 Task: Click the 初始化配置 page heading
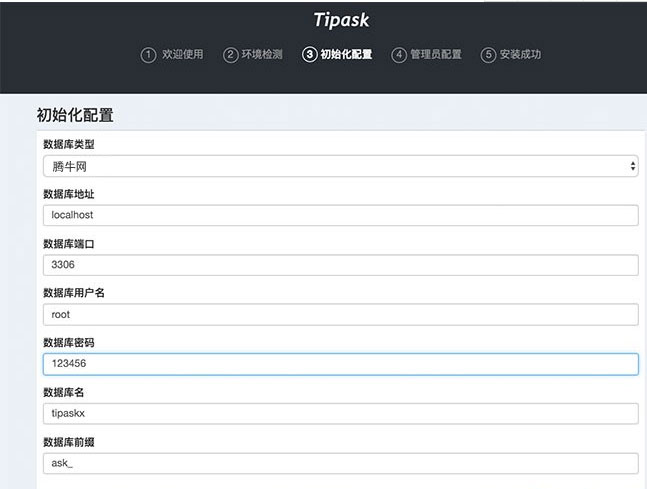[75, 115]
